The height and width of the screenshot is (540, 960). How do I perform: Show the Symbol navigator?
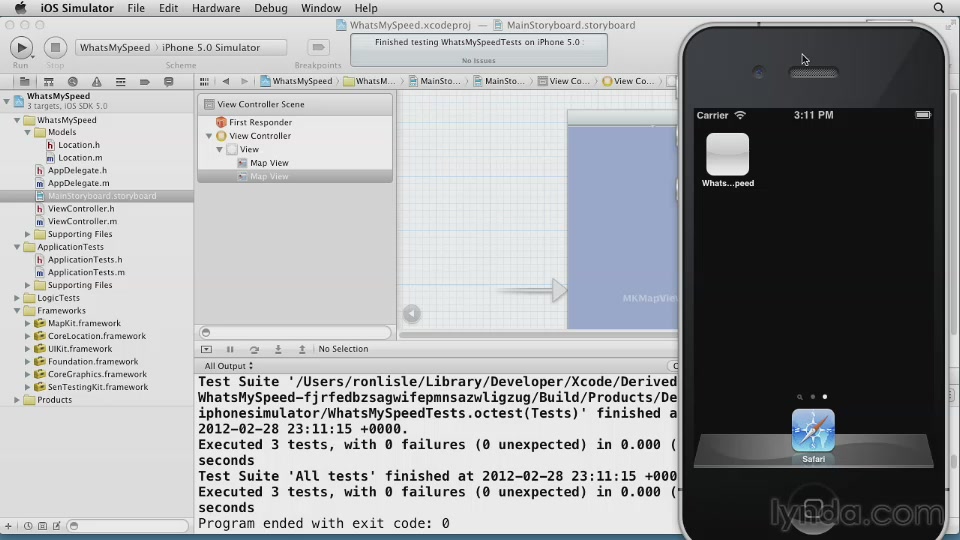(x=48, y=81)
